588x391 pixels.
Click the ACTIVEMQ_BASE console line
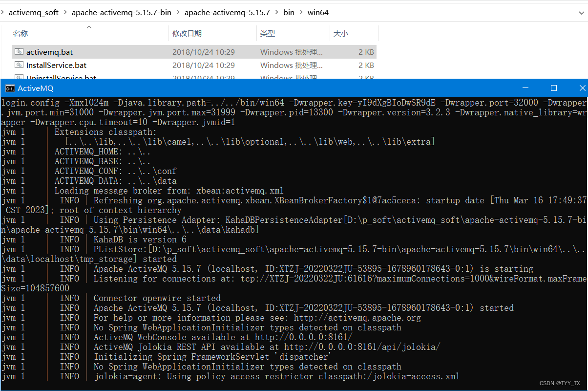point(102,161)
